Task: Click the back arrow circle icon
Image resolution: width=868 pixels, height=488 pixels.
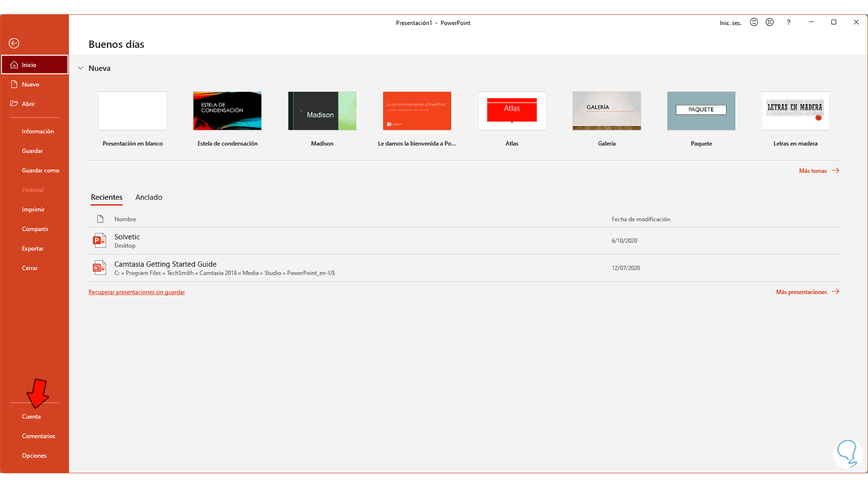Action: [14, 43]
